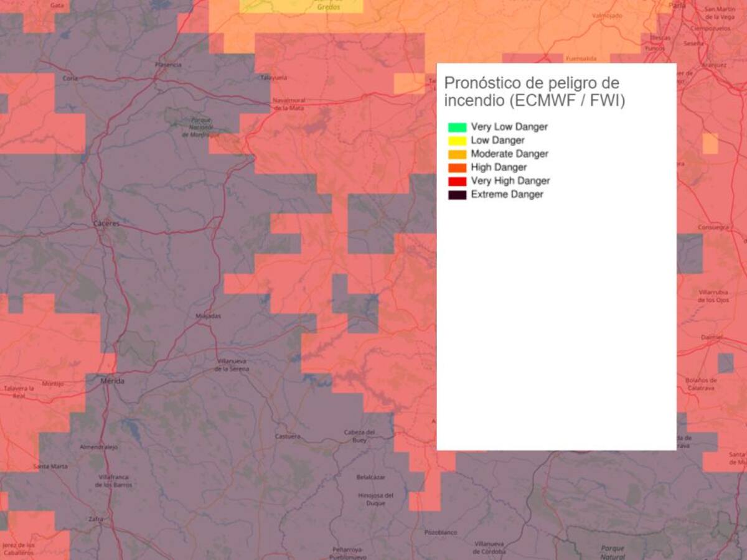
Task: Click the yellow Low Danger swatch
Action: pyautogui.click(x=457, y=141)
